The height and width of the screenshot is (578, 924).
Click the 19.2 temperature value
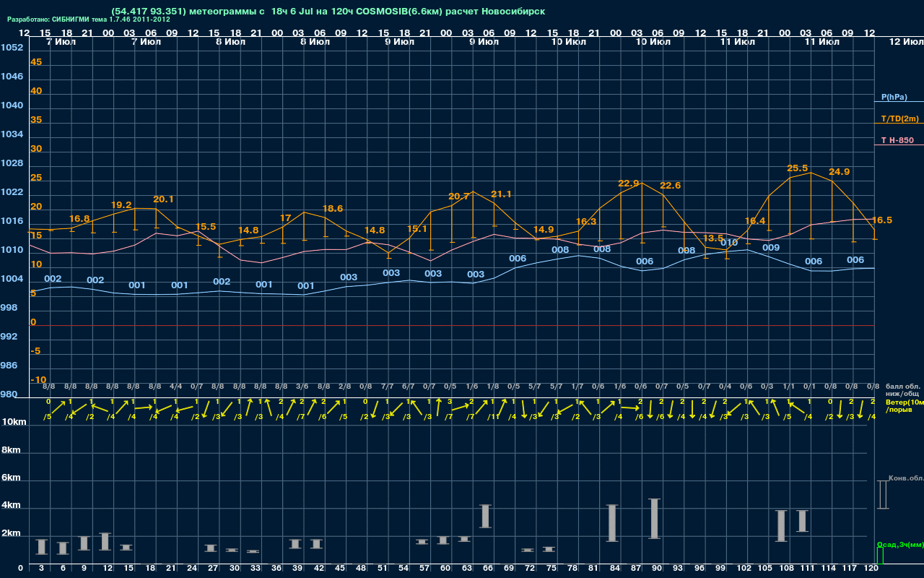tap(121, 205)
